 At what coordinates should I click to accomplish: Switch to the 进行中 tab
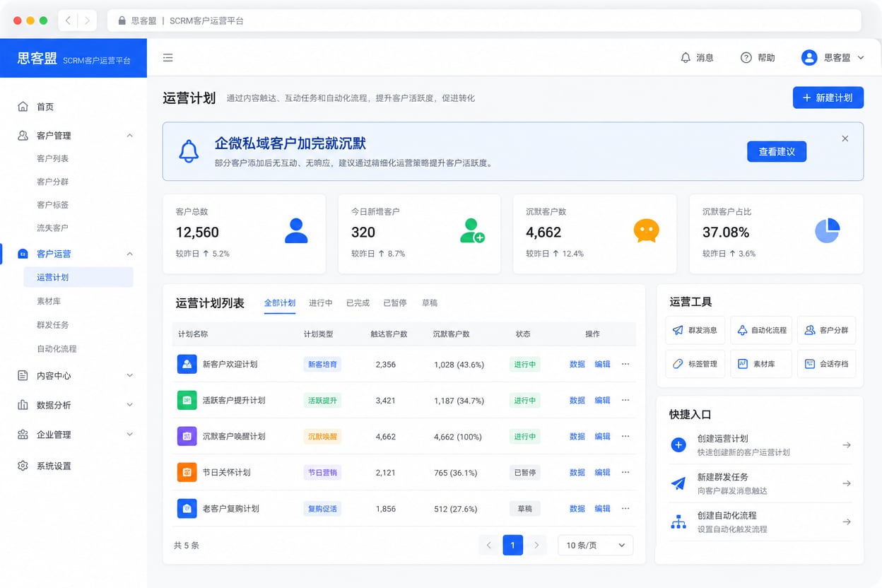coord(321,303)
